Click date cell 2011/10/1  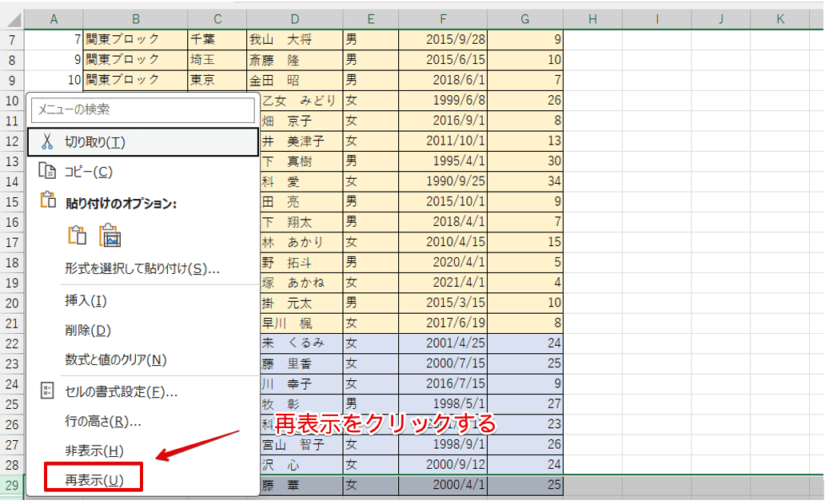click(443, 141)
